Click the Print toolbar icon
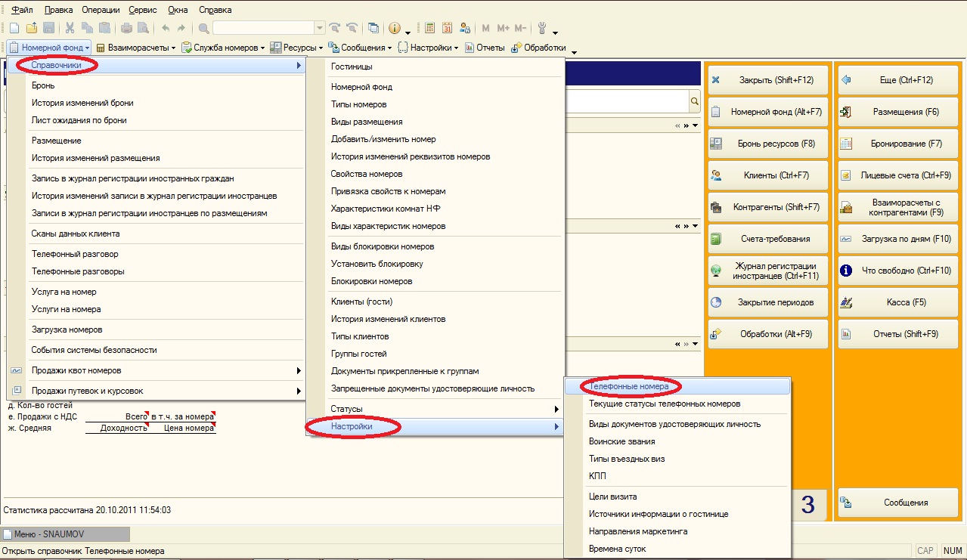This screenshot has height=560, width=967. pyautogui.click(x=126, y=29)
